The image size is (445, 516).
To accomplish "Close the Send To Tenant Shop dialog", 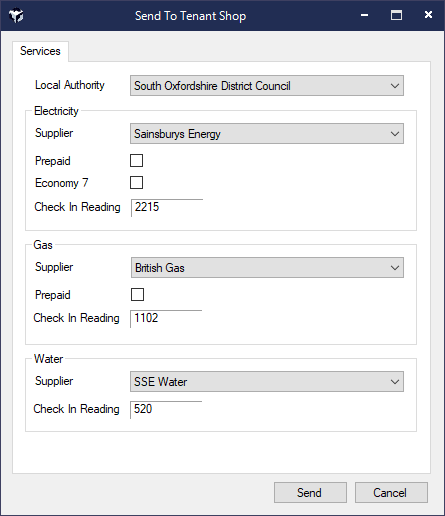I will tap(428, 15).
